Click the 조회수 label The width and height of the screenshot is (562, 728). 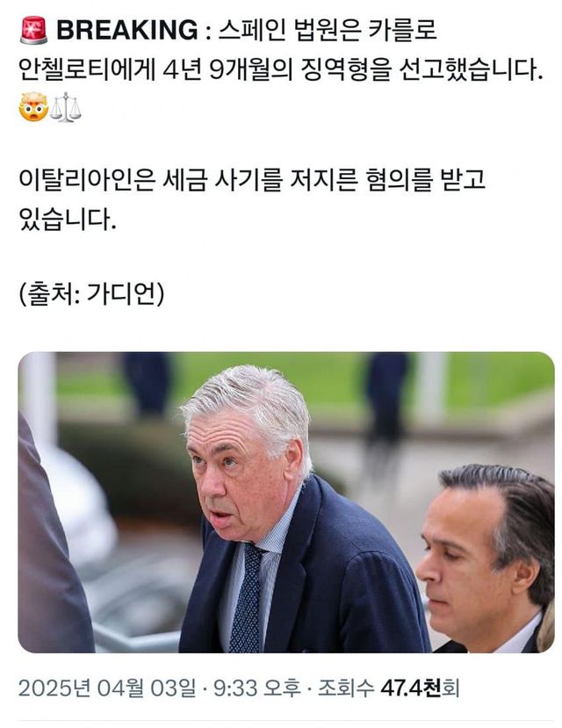pyautogui.click(x=346, y=688)
